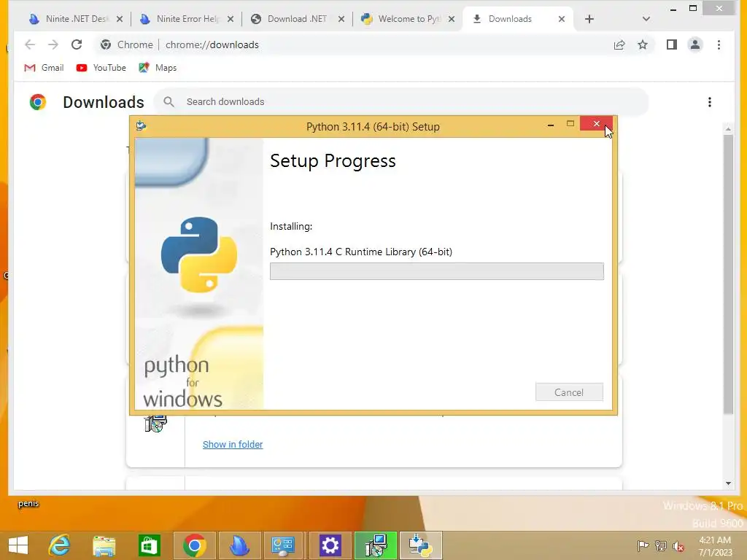Switch to Chrome in taskbar
The height and width of the screenshot is (560, 747).
194,545
